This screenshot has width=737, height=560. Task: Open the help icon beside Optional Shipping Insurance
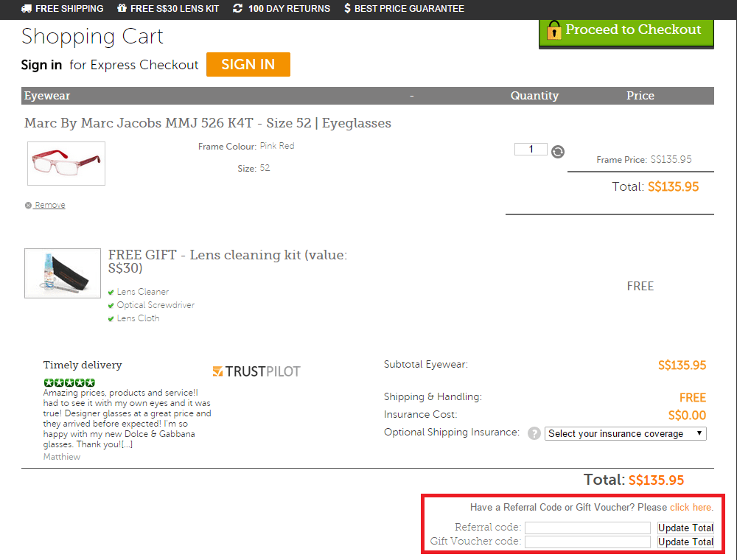pyautogui.click(x=534, y=433)
